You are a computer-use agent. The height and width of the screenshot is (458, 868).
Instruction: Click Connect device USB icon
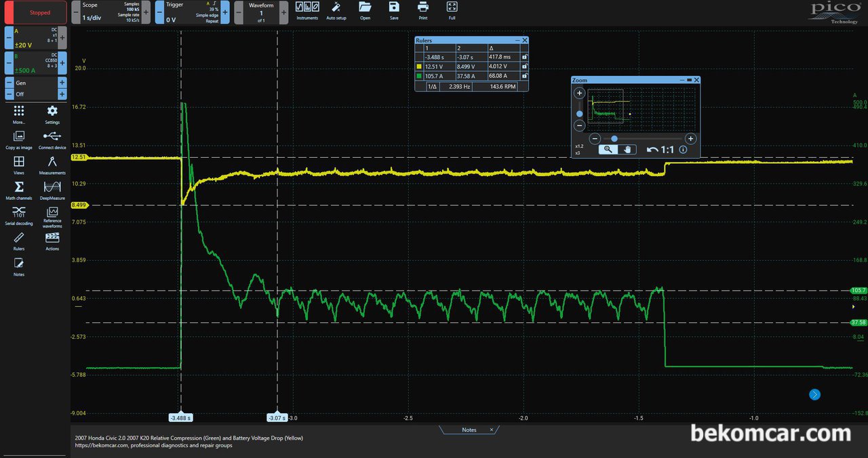point(52,140)
